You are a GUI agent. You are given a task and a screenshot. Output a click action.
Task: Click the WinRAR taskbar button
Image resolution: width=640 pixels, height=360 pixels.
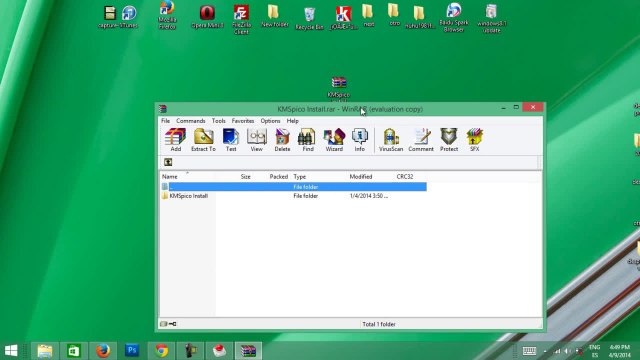pyautogui.click(x=248, y=351)
